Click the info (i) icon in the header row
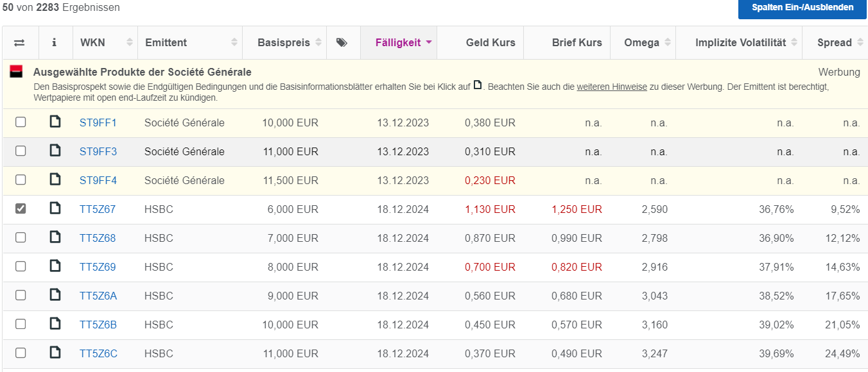The image size is (868, 372). (x=55, y=42)
